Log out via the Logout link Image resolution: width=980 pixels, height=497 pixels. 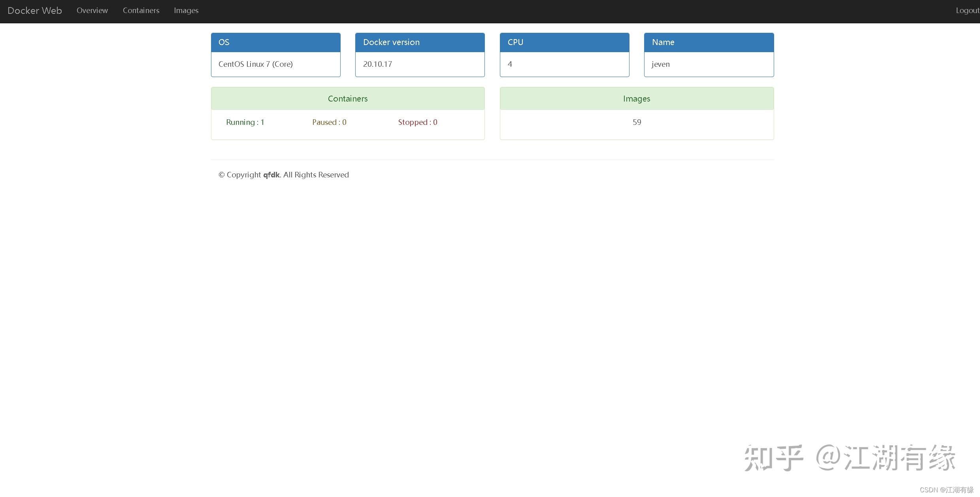click(x=967, y=10)
